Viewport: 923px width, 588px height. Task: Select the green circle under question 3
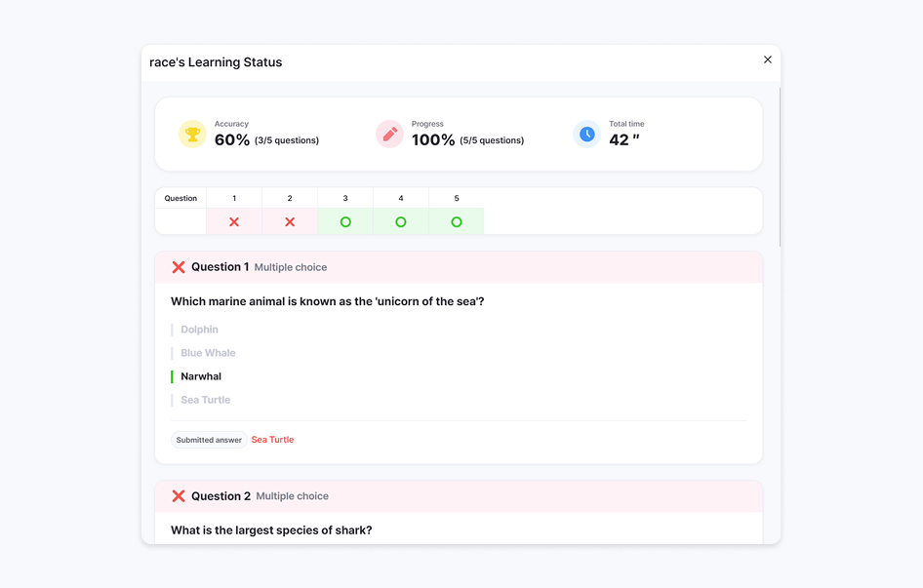[345, 222]
